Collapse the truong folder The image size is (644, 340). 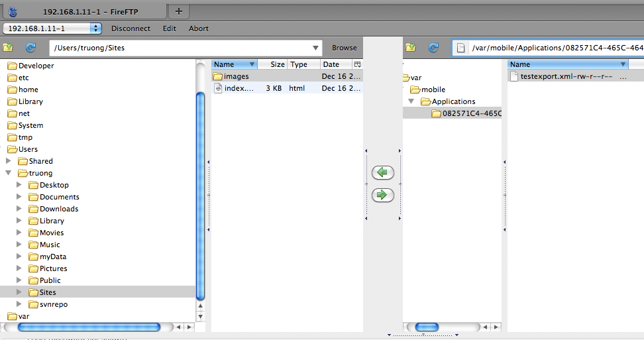pos(8,173)
